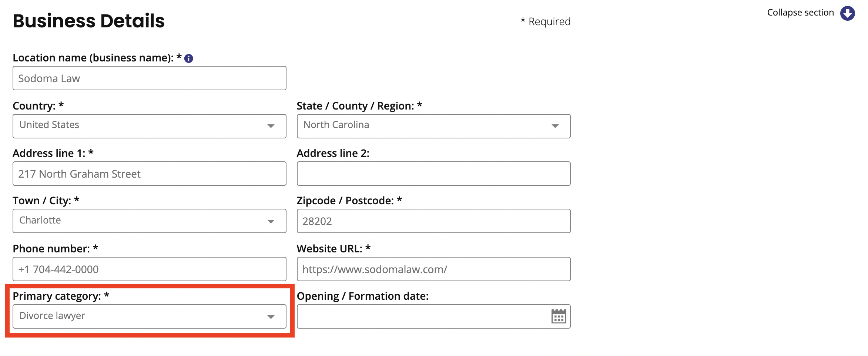Screen dimensions: 868x356
Task: Click the Charlotte dropdown arrow
Action: tap(271, 222)
